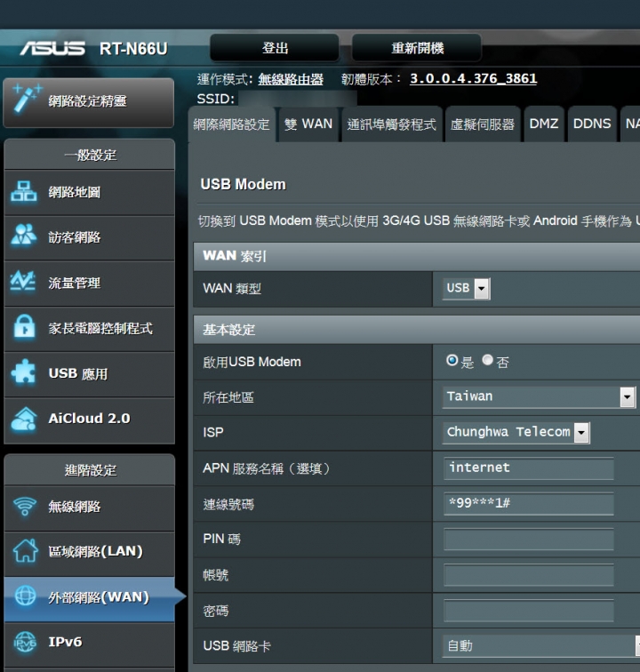Click the RT-N66U model name
Viewport: 640px width, 672px height.
(x=133, y=49)
